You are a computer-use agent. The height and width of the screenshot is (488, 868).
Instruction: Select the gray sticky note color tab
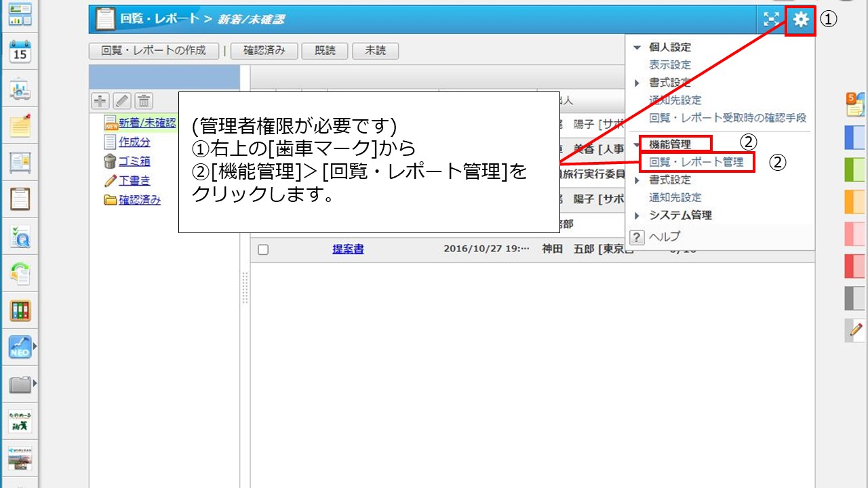(x=855, y=298)
